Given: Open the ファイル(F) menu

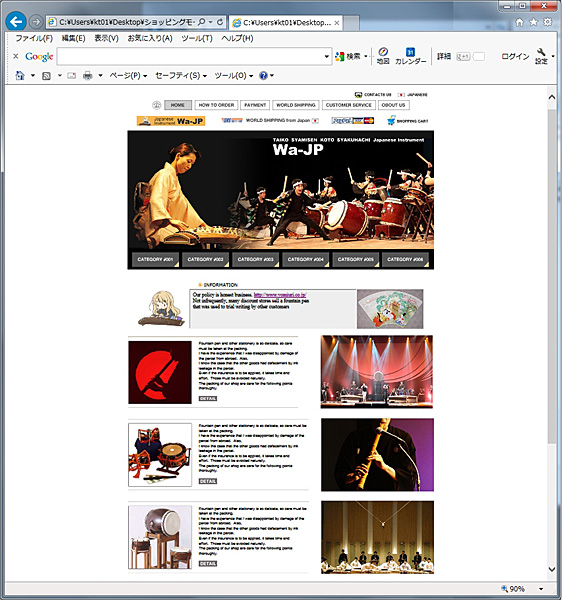Looking at the screenshot, I should point(34,38).
